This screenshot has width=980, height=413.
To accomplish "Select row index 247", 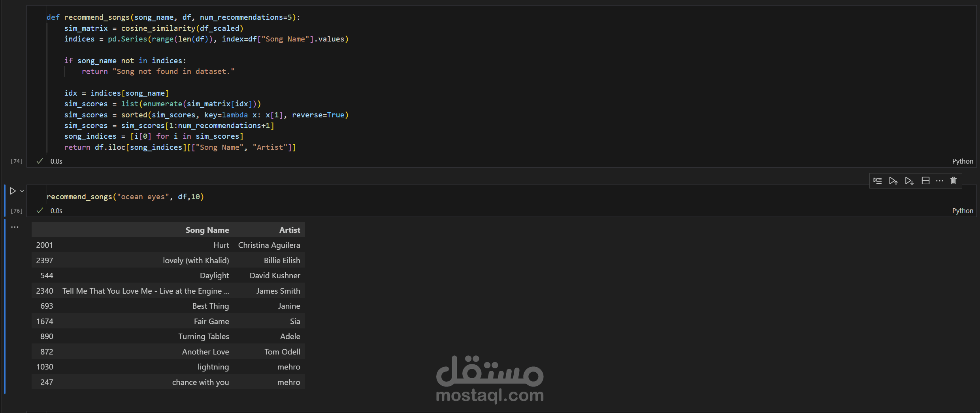I will coord(47,382).
